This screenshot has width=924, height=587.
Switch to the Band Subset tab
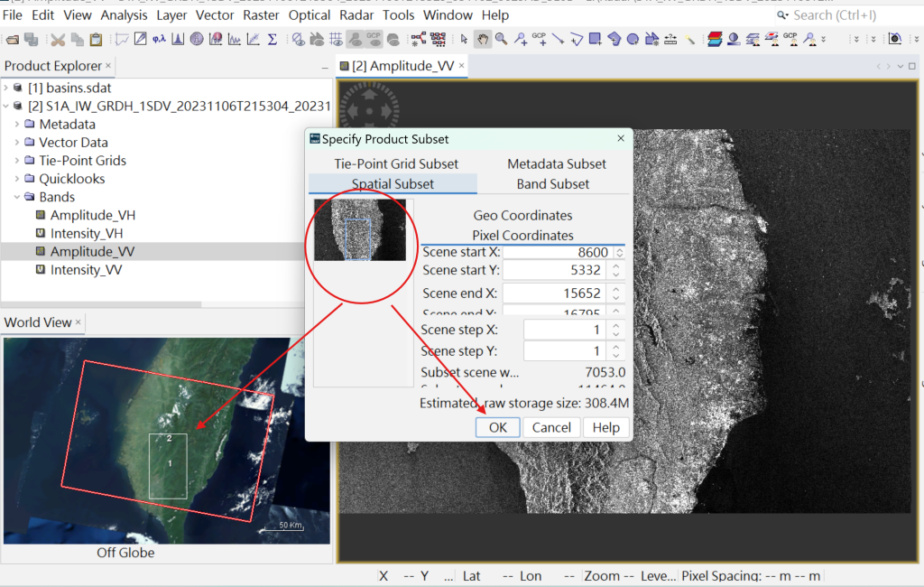553,184
